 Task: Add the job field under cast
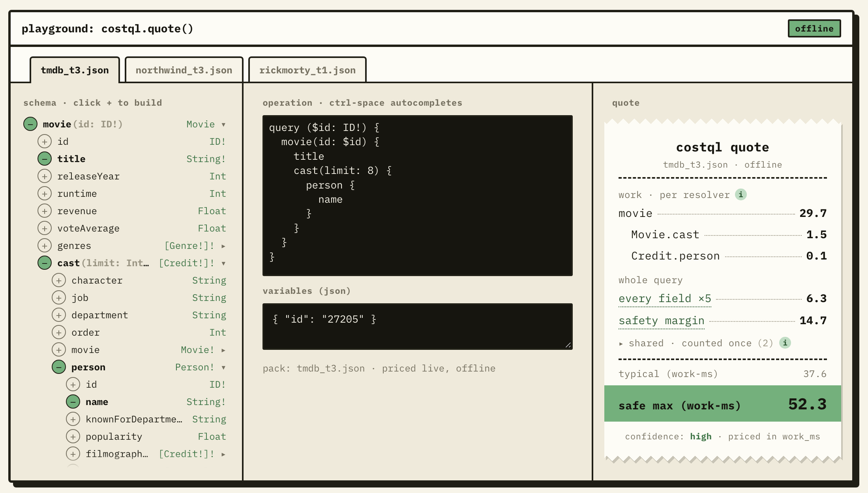[x=59, y=298]
